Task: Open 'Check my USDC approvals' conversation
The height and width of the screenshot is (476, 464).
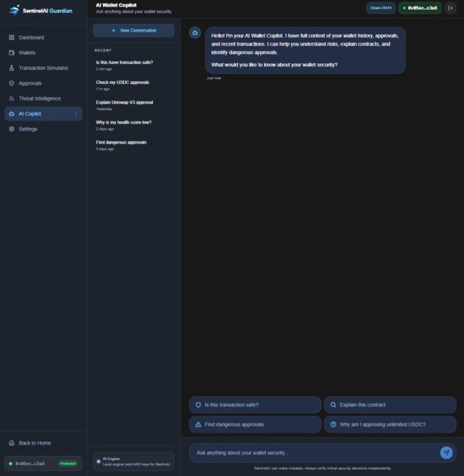Action: (134, 86)
